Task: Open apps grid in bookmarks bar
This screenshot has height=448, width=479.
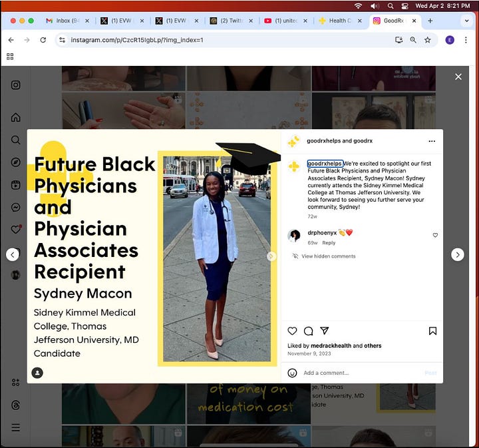Action: pyautogui.click(x=10, y=57)
